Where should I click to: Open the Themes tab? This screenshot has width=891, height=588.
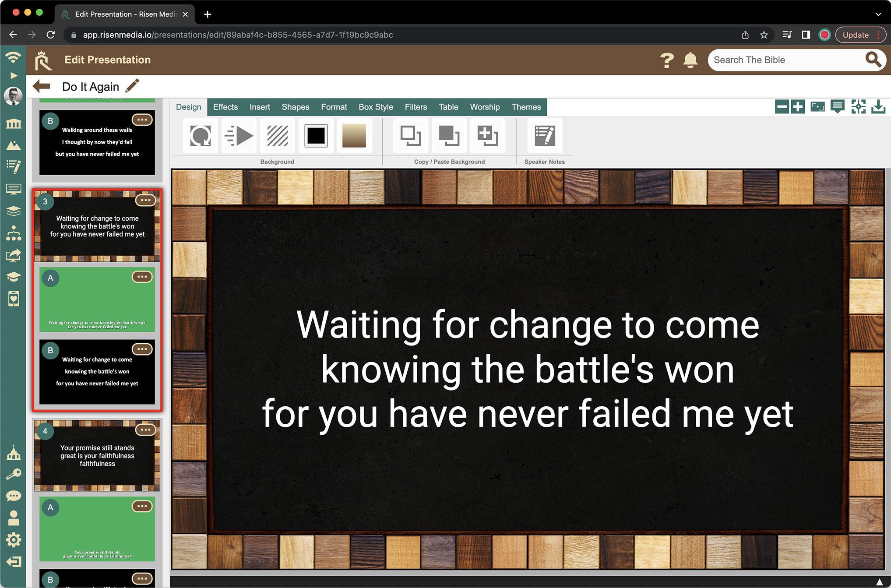coord(526,107)
